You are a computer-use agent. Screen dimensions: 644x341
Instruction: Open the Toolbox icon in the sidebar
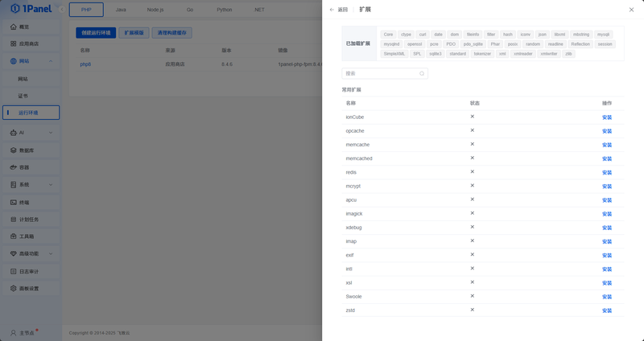coord(14,236)
